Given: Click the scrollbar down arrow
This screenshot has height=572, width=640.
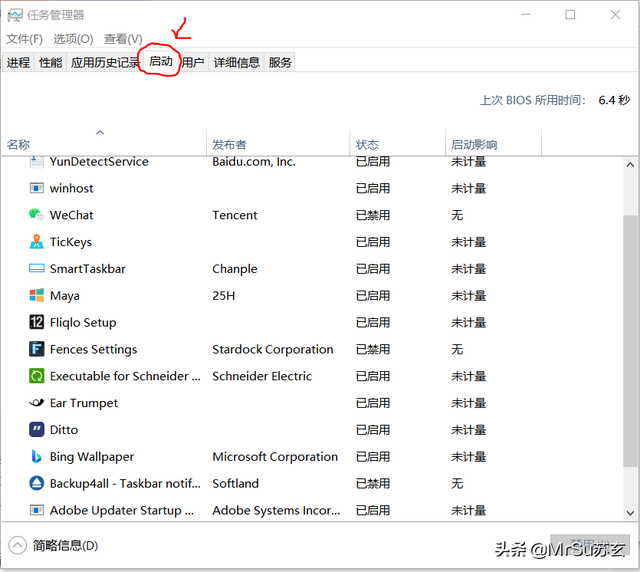Looking at the screenshot, I should tap(630, 513).
